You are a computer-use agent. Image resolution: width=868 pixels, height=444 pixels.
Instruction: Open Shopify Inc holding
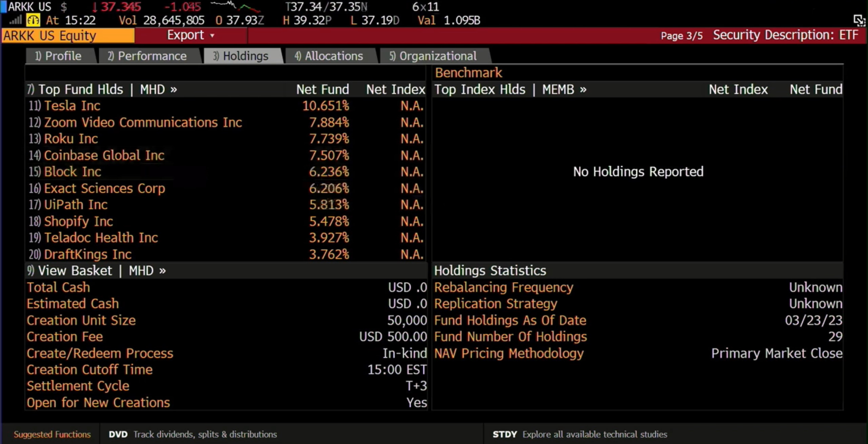78,221
